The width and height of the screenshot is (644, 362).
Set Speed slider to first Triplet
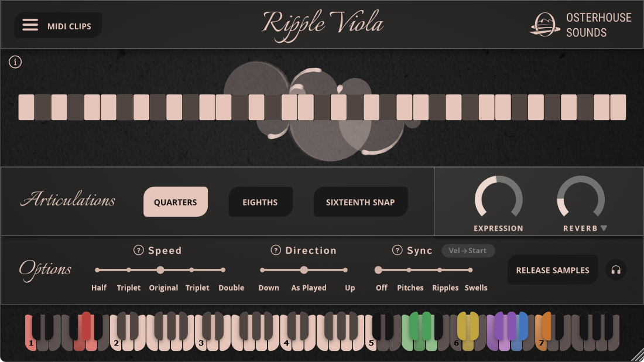pos(129,270)
